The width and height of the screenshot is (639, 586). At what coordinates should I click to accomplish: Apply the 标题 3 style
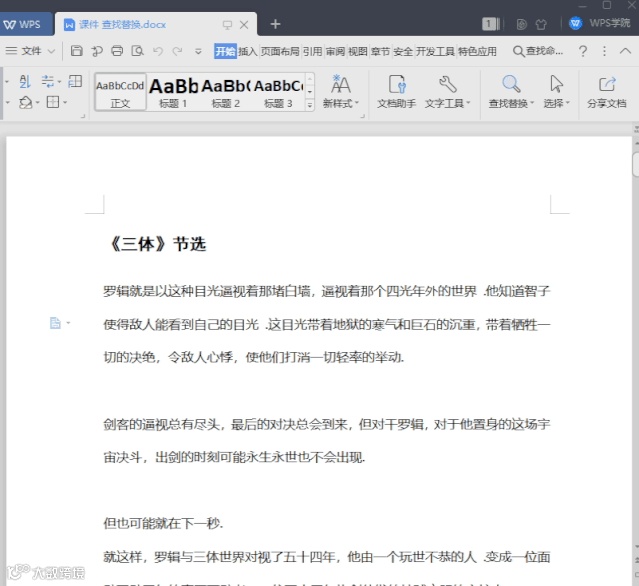(278, 92)
